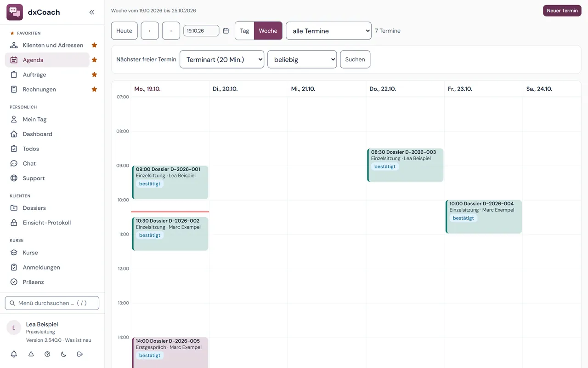This screenshot has width=588, height=368.
Task: Click the Einsicht-Protokoll lock icon
Action: pos(14,223)
